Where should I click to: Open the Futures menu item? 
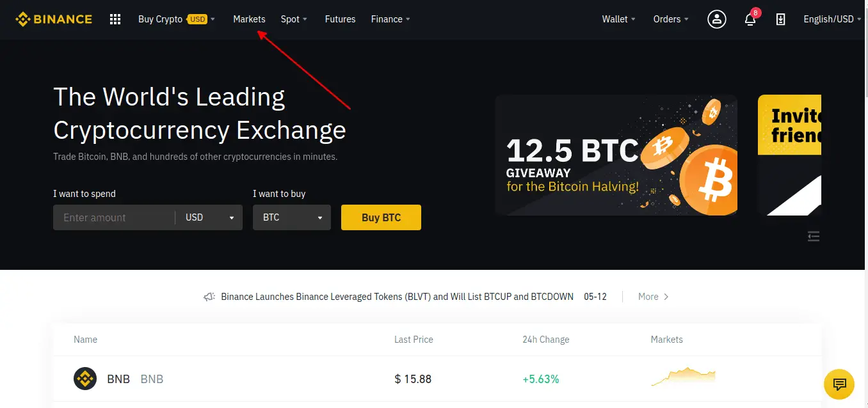[x=340, y=19]
